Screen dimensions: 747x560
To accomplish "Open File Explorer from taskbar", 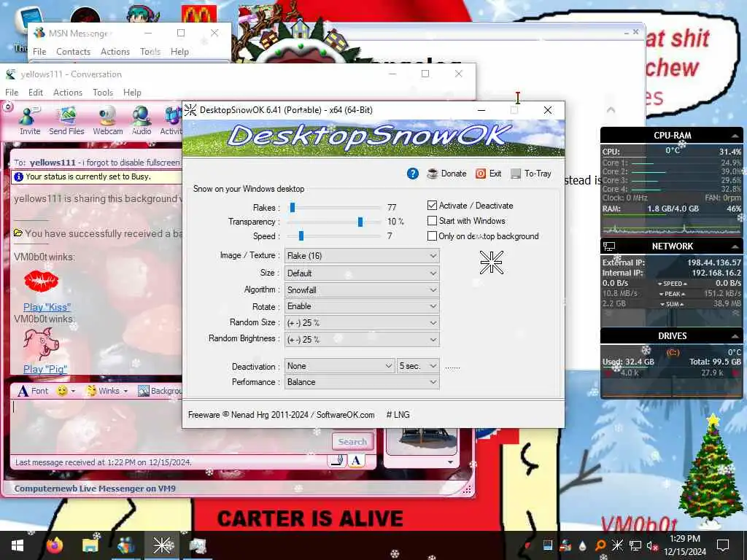I will point(90,545).
